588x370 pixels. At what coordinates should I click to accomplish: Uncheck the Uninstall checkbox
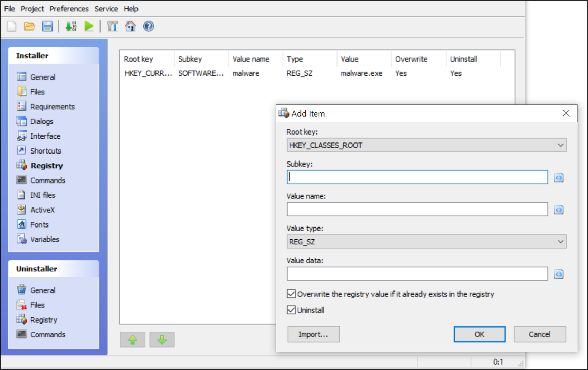pyautogui.click(x=291, y=310)
